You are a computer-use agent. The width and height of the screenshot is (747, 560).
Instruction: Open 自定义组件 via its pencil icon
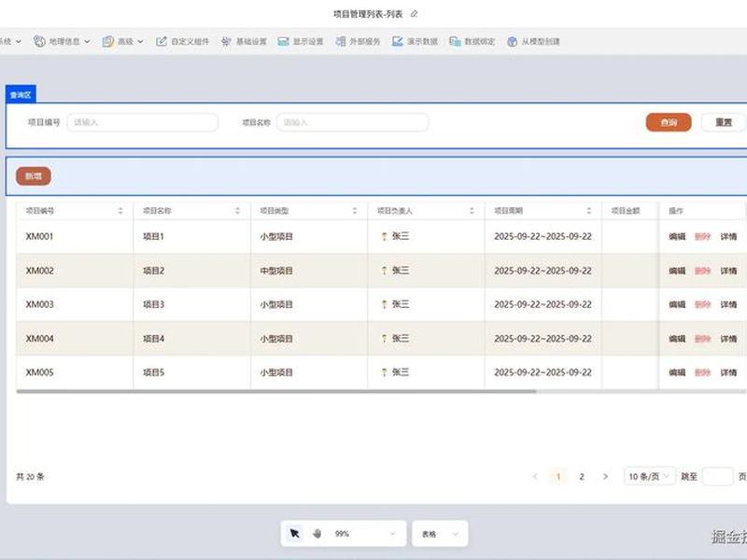coord(162,41)
